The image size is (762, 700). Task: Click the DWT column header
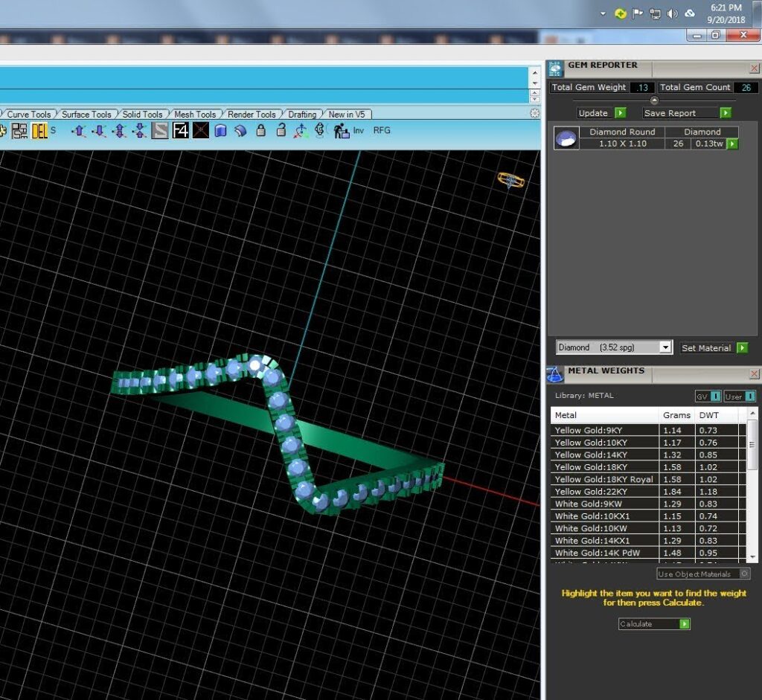717,415
